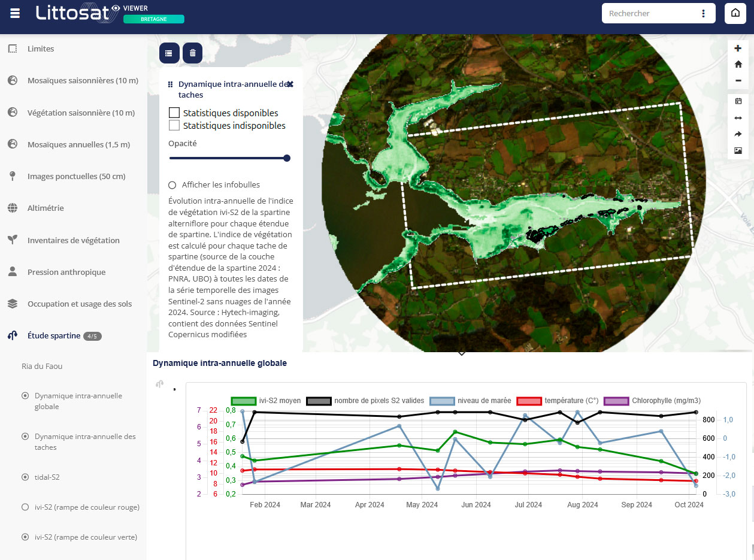The image size is (754, 560).
Task: Click into the Rechercher search field
Action: click(649, 13)
